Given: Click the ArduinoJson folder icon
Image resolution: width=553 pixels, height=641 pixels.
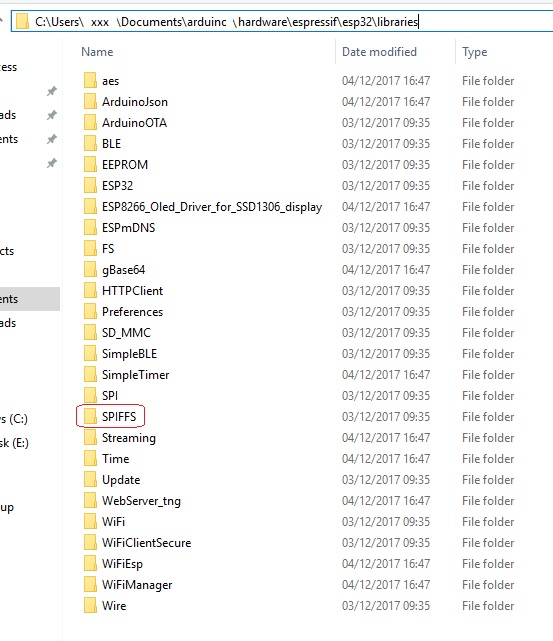Looking at the screenshot, I should point(90,101).
